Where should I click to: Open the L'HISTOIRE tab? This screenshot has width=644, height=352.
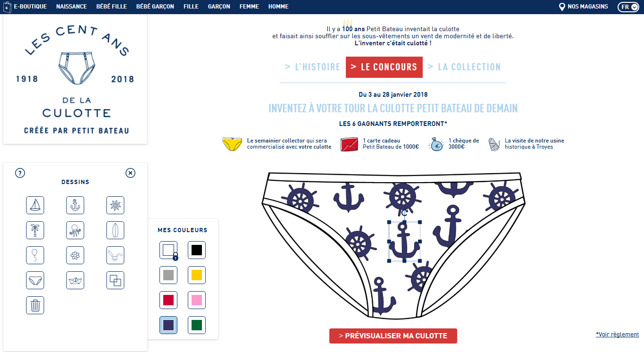[x=312, y=67]
